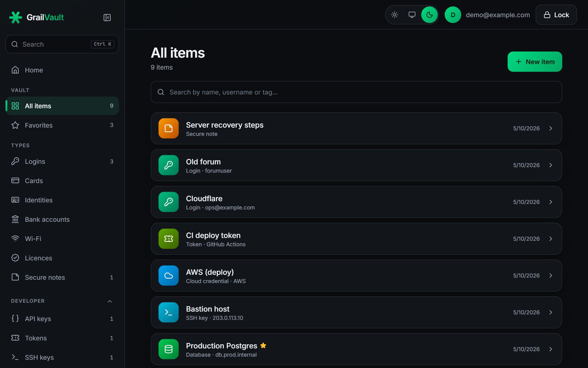
Task: Open API keys category
Action: click(62, 319)
